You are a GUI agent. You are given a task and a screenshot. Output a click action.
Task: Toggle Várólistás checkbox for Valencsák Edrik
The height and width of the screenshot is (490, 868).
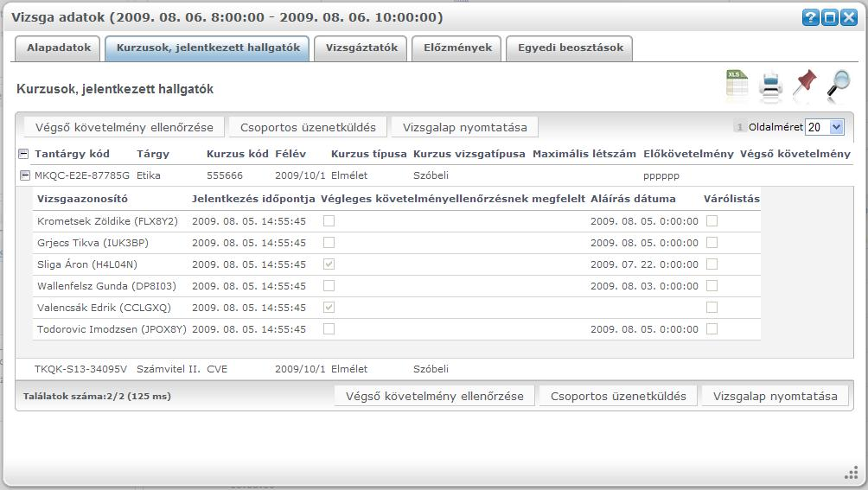712,308
